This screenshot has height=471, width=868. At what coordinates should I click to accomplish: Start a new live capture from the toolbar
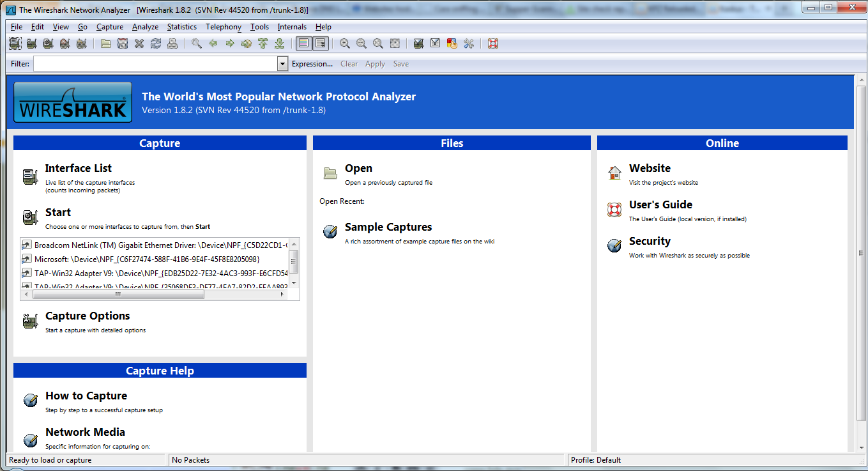pyautogui.click(x=48, y=43)
